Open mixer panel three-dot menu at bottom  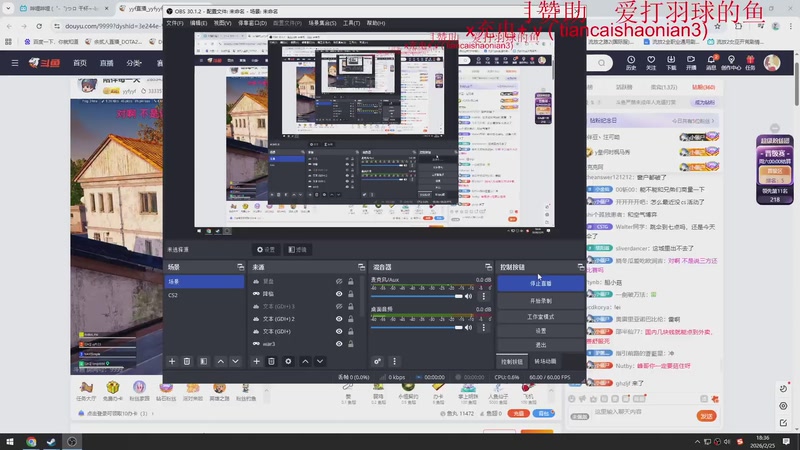pyautogui.click(x=394, y=361)
